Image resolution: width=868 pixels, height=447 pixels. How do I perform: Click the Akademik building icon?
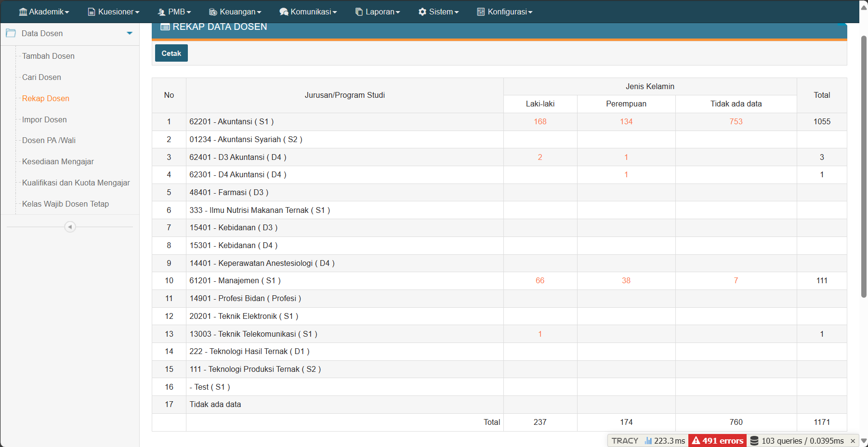point(23,12)
